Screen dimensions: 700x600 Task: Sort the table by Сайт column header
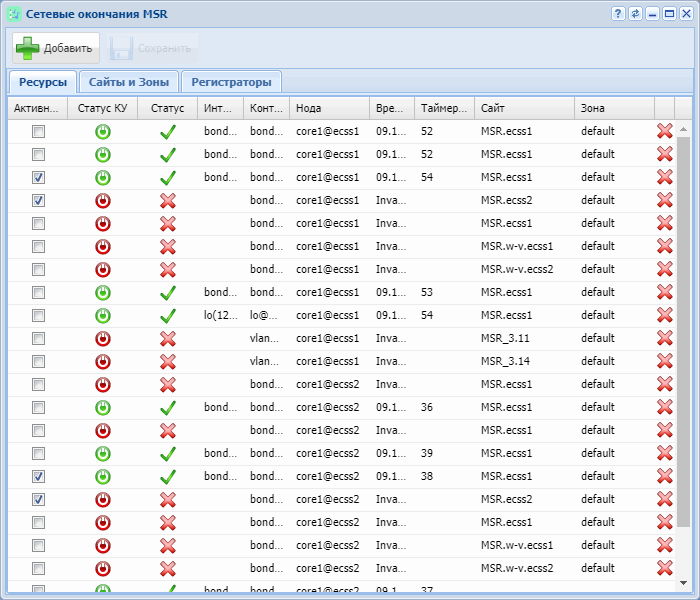(523, 108)
